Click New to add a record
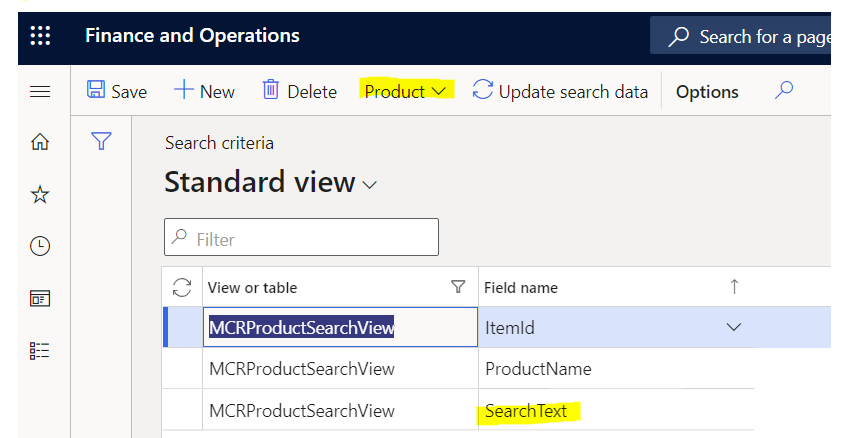 (x=204, y=91)
